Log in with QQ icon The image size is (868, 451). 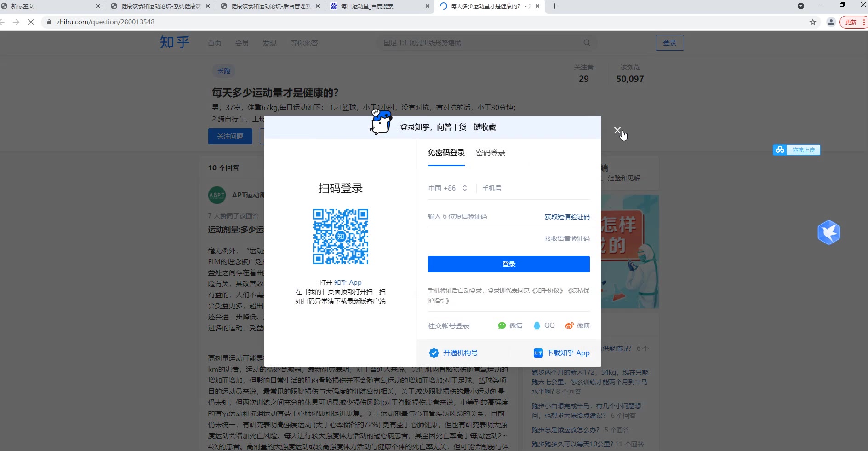point(537,325)
